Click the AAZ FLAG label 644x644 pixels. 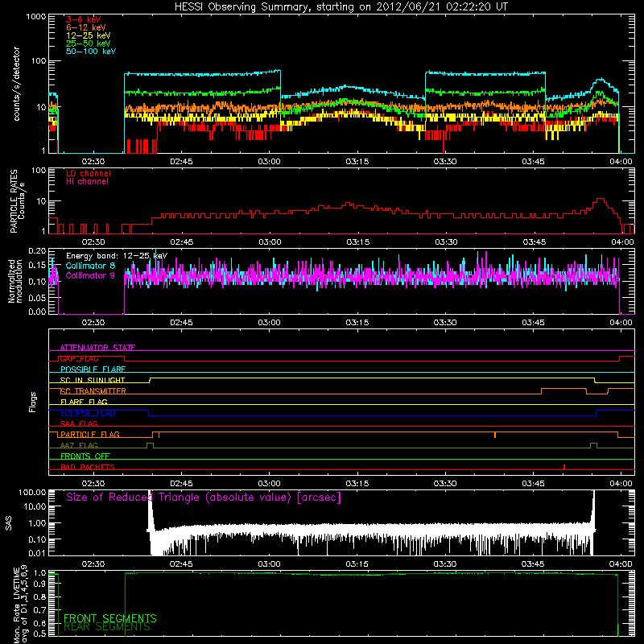coord(79,445)
